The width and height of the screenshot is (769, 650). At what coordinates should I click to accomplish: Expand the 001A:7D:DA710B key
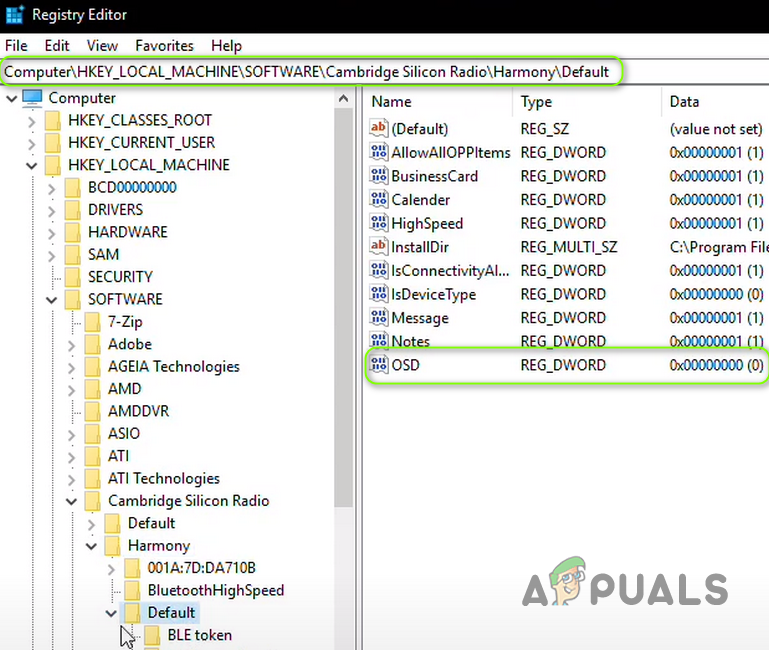111,569
